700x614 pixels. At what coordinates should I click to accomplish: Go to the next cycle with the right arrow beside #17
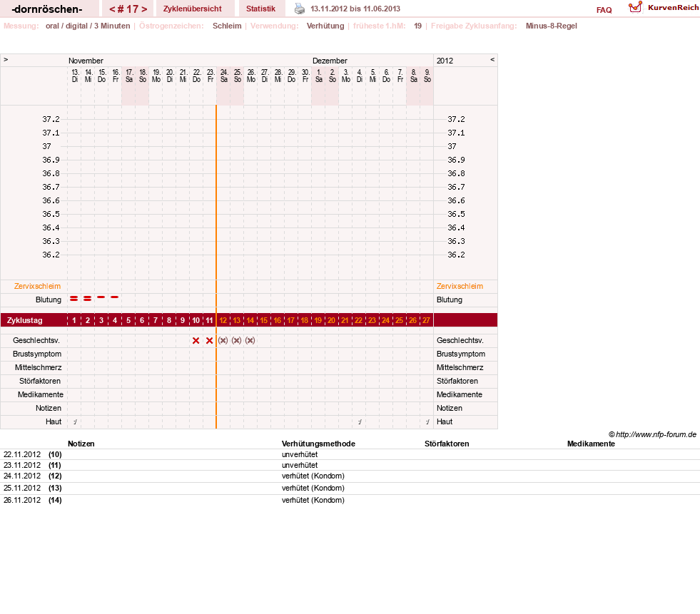point(144,9)
